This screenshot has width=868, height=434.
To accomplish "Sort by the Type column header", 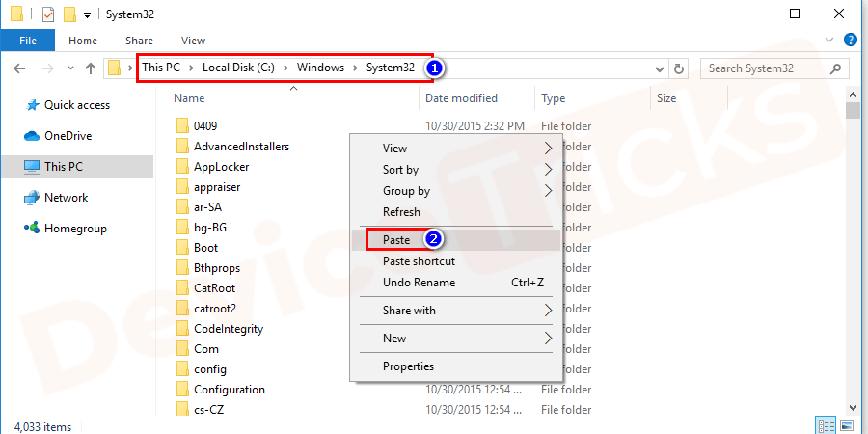I will point(553,98).
